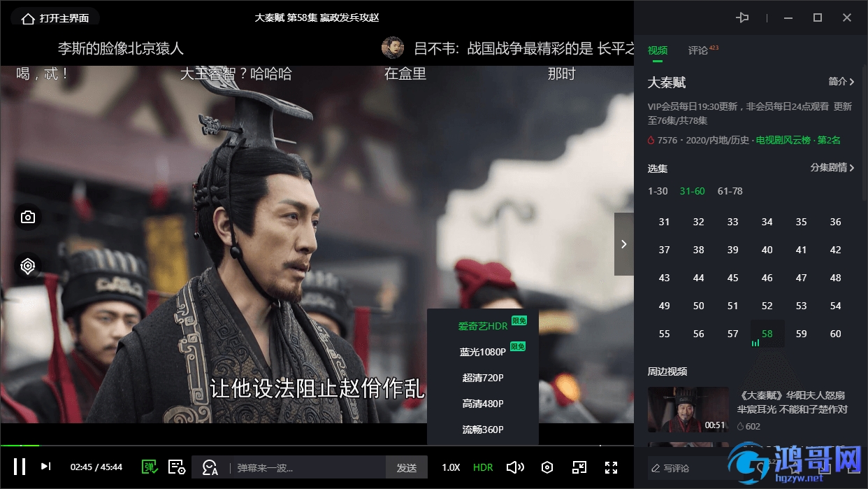This screenshot has width=868, height=489.
Task: Open danmaku display settings icon
Action: (176, 467)
